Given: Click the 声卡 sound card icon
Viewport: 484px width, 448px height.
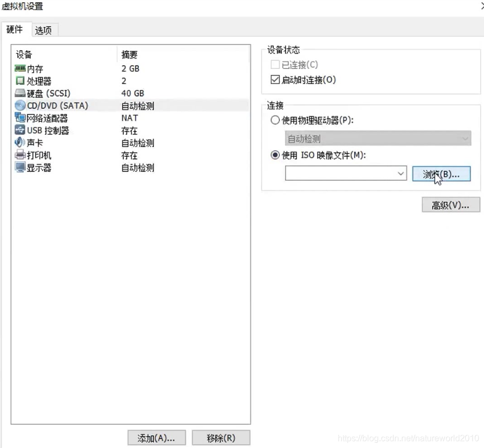Looking at the screenshot, I should tap(18, 143).
